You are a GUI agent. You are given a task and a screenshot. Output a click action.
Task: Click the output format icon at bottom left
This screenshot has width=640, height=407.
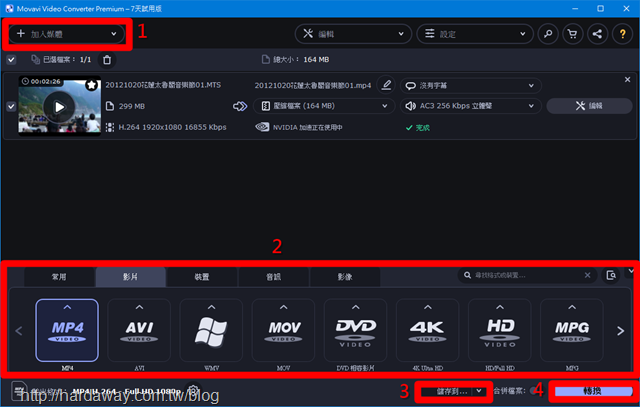[19, 391]
